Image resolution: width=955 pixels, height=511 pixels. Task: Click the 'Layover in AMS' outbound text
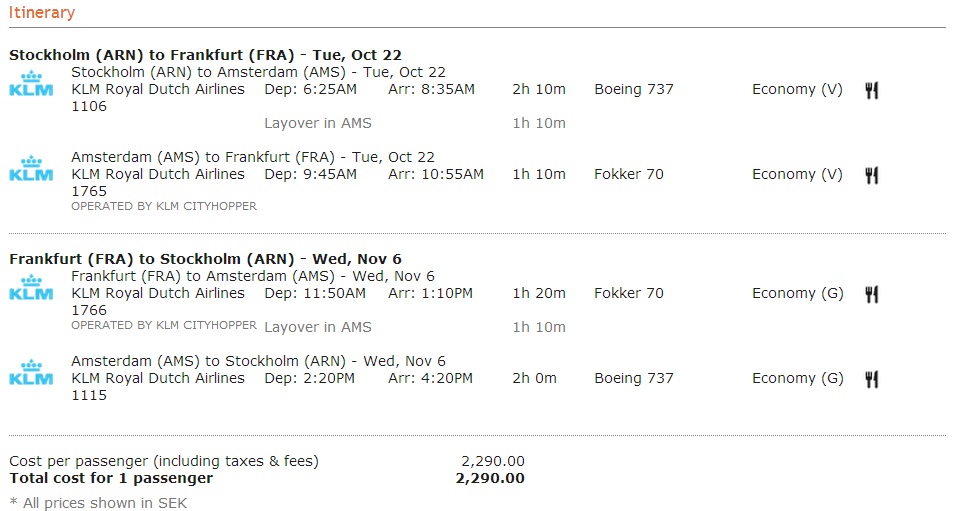[x=318, y=123]
